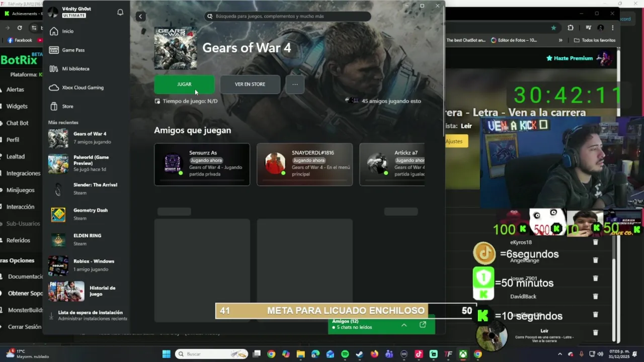Open weather widget 17°C Mayorm. nublado
The image size is (644, 362).
click(x=28, y=354)
